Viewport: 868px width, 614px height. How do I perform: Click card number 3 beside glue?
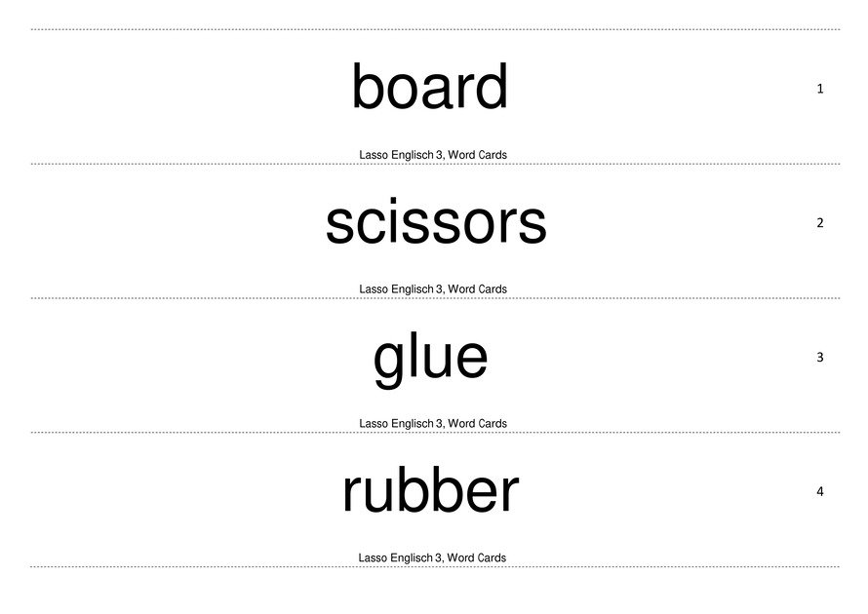820,358
